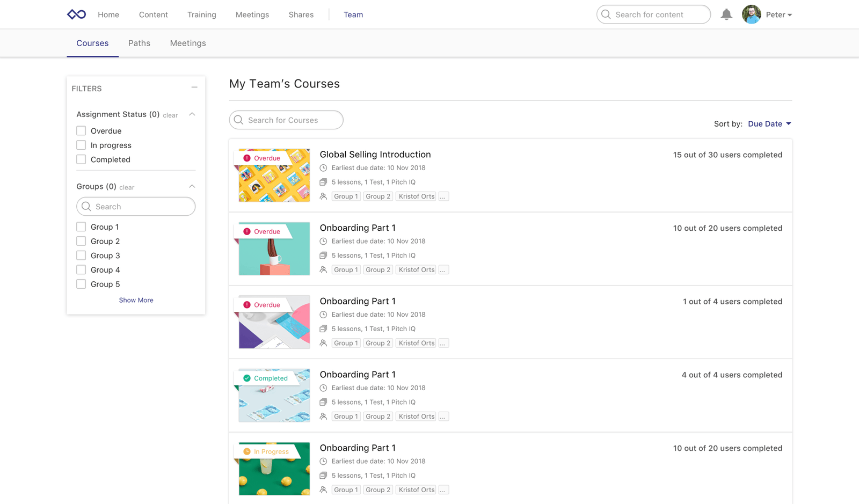Open the Sort by Due Date dropdown

pyautogui.click(x=769, y=124)
